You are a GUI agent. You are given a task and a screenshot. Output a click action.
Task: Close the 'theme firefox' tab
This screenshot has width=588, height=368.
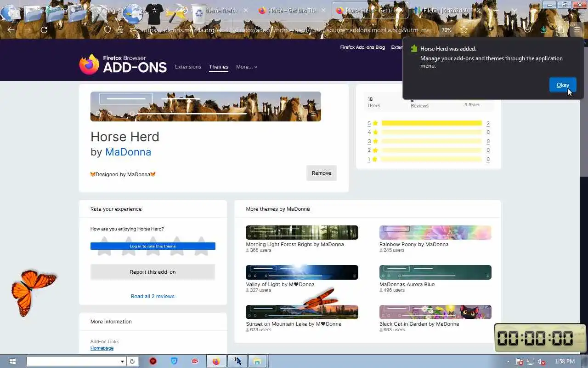pyautogui.click(x=246, y=11)
